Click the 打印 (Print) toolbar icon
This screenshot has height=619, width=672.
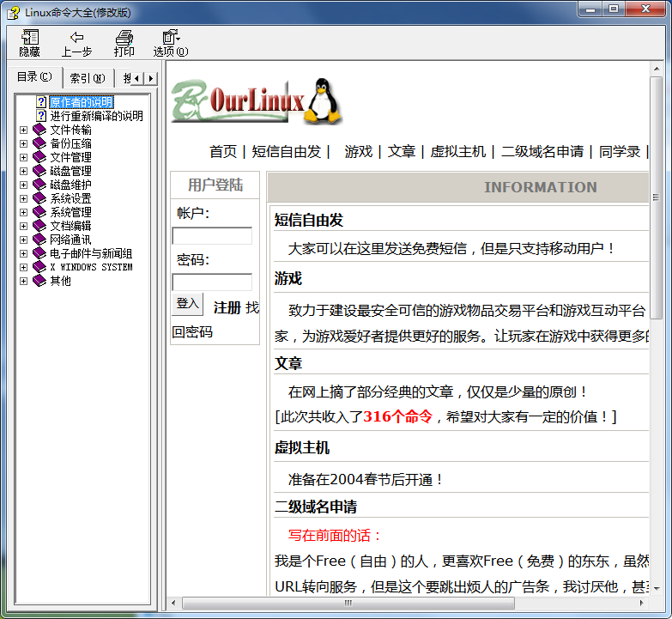coord(124,38)
